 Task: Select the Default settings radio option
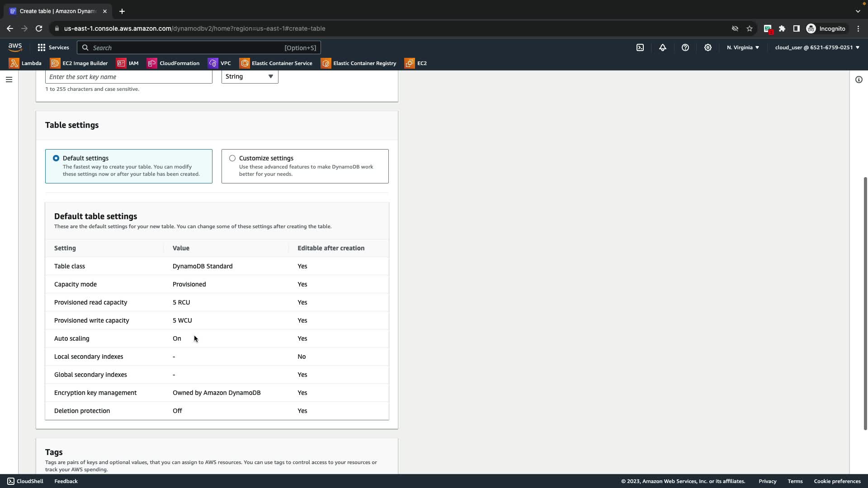click(x=56, y=158)
